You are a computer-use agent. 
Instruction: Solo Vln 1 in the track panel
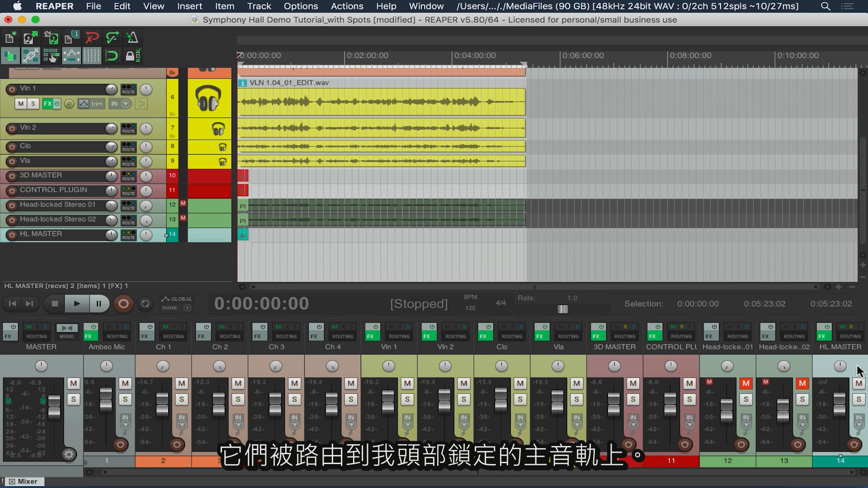[33, 103]
